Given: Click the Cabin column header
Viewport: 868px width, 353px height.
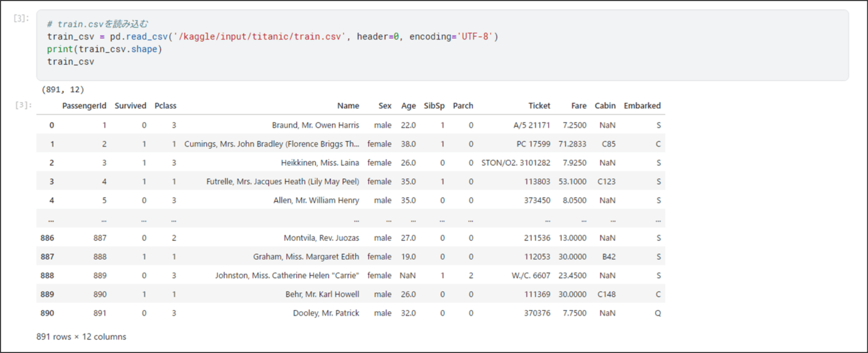Looking at the screenshot, I should 605,106.
